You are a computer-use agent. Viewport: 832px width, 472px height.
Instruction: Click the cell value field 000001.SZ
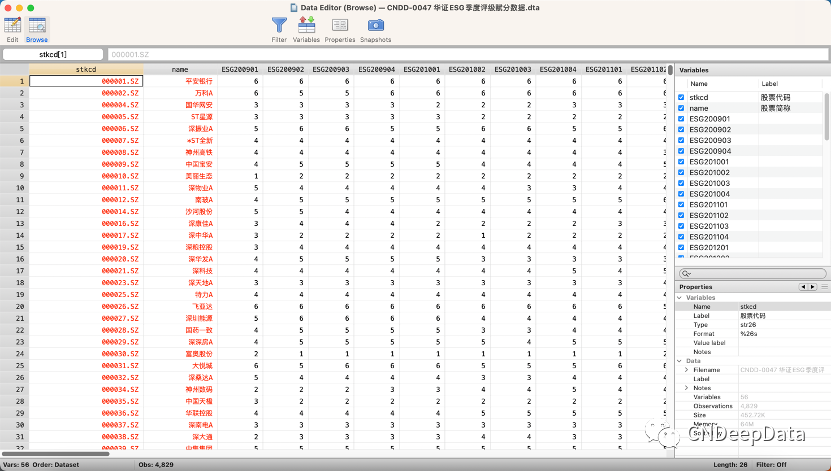pyautogui.click(x=468, y=55)
